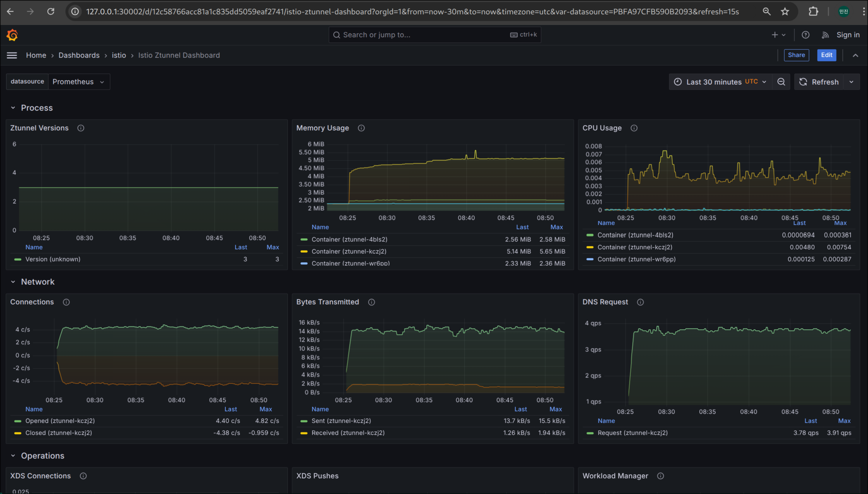Open the plus add-new menu
This screenshot has height=494, width=868.
click(x=778, y=35)
